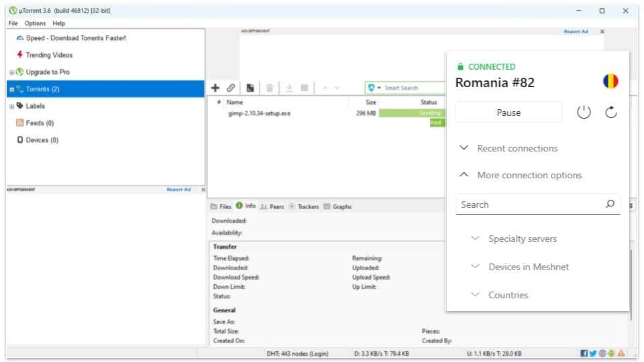Sort torrents by Name column
The width and height of the screenshot is (644, 362).
[235, 102]
